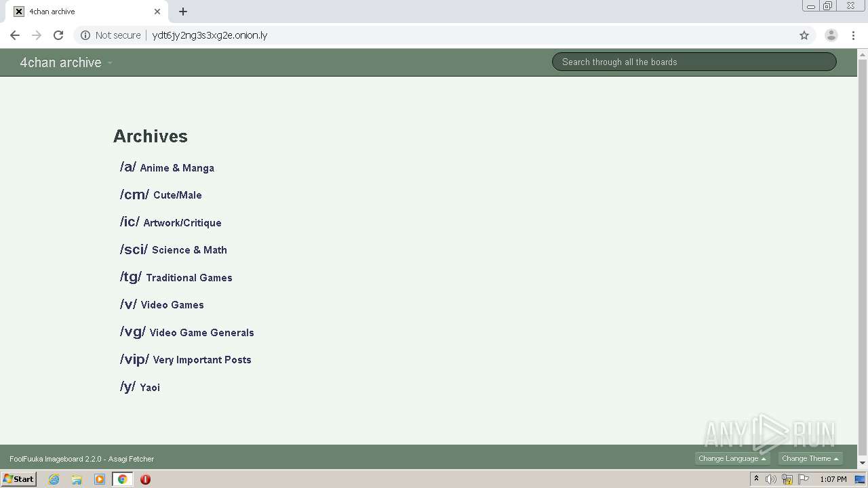The width and height of the screenshot is (868, 488).
Task: Click the address bar URL
Action: [x=210, y=35]
